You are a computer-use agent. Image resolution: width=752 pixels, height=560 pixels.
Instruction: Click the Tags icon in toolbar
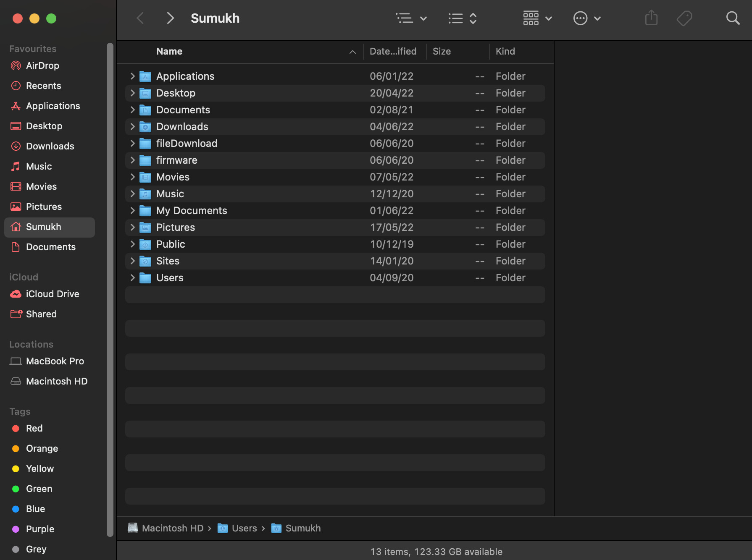684,18
